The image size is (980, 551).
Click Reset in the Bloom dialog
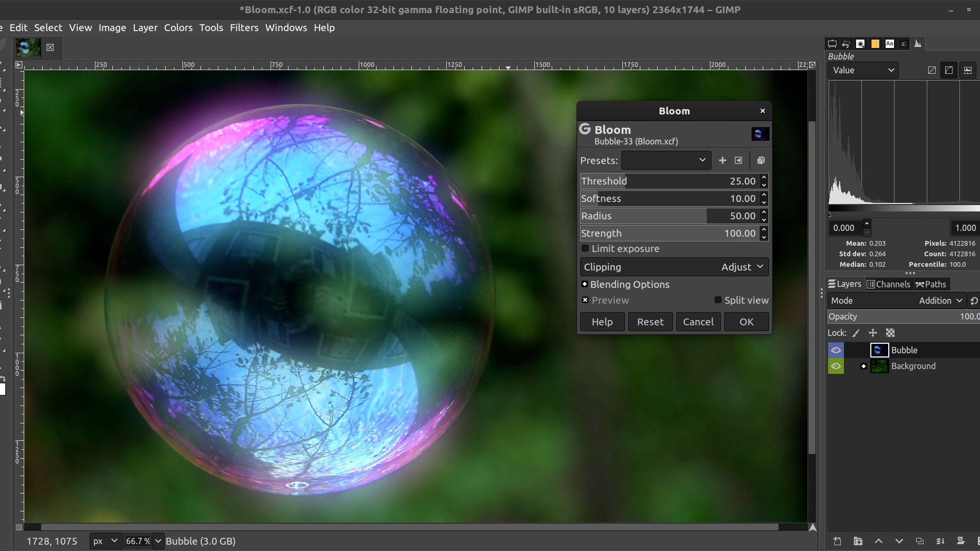point(650,322)
